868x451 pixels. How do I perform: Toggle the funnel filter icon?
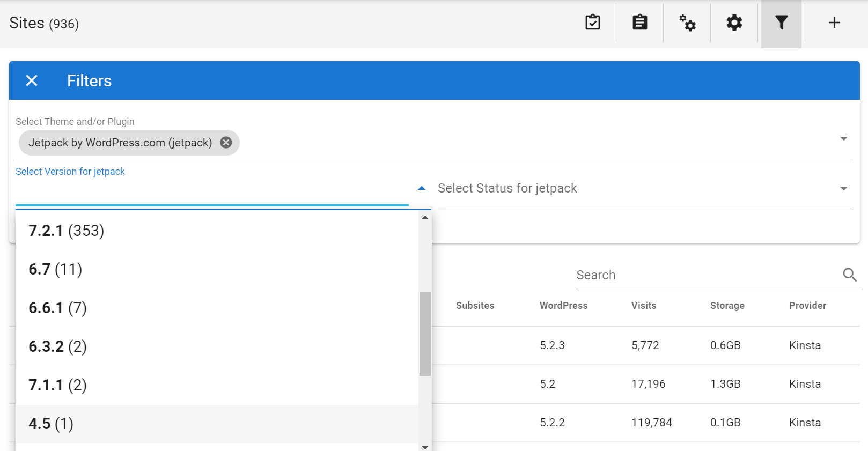(782, 23)
